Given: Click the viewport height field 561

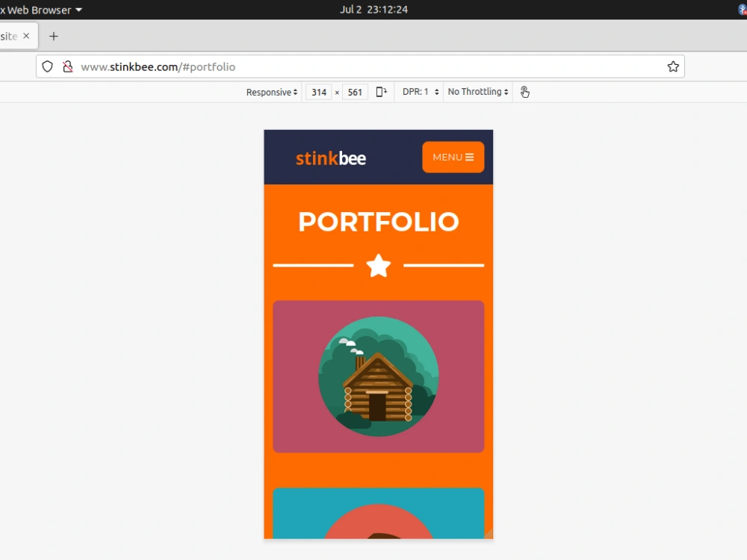Looking at the screenshot, I should click(355, 93).
